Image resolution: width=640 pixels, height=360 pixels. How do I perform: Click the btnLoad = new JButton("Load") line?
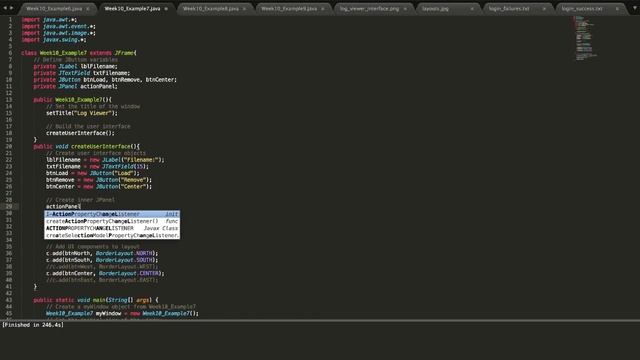tap(93, 173)
